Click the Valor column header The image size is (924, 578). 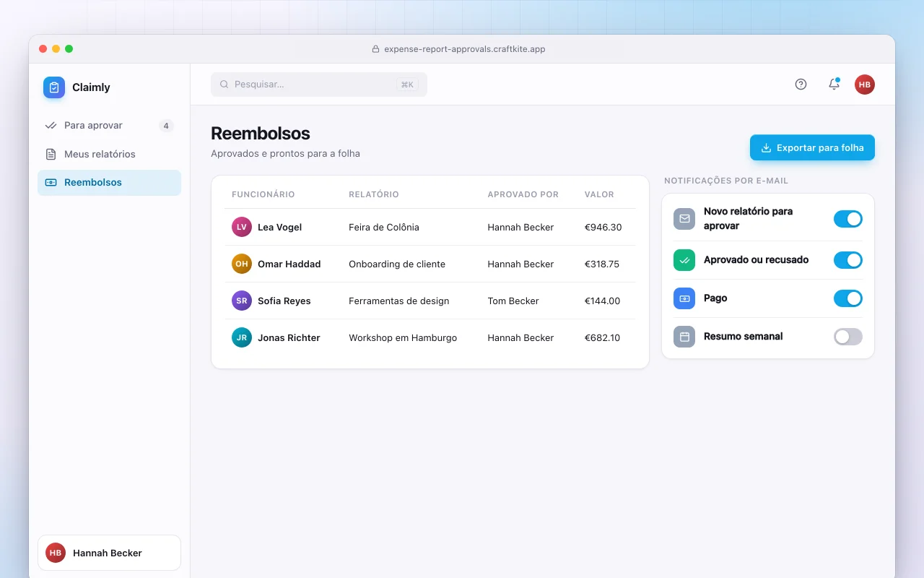pyautogui.click(x=599, y=194)
